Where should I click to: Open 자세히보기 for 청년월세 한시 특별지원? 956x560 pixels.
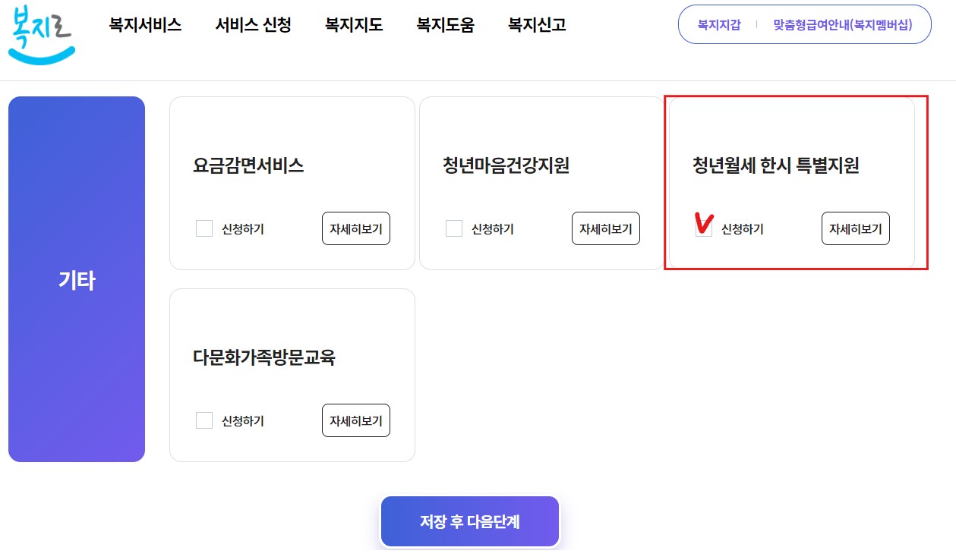(855, 228)
